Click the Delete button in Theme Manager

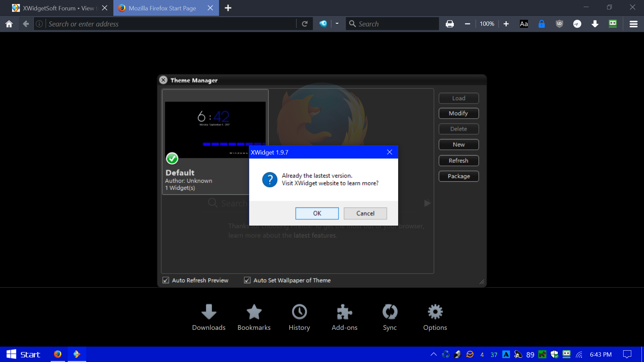point(459,129)
